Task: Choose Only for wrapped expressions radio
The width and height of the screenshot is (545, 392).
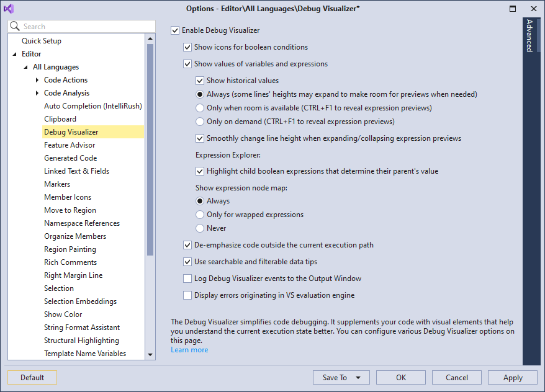Action: [200, 215]
